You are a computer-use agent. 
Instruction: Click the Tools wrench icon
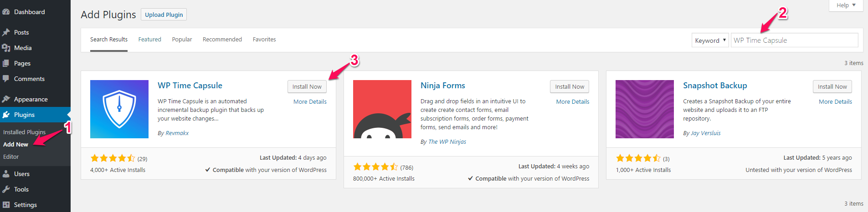tap(6, 189)
